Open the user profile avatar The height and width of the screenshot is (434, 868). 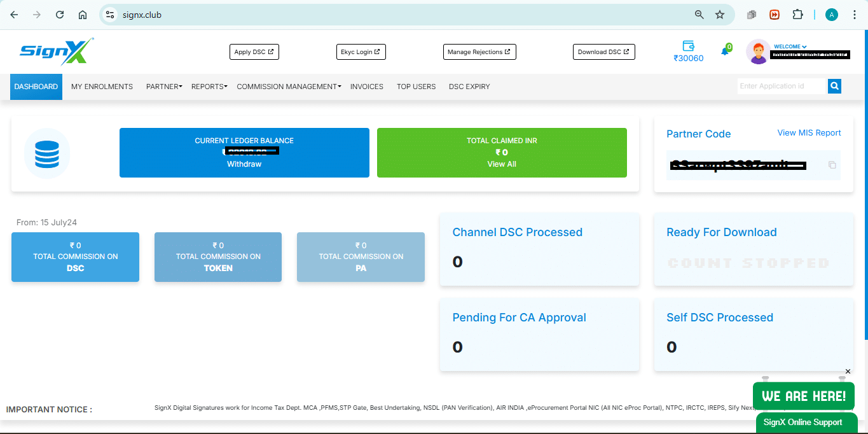click(757, 52)
